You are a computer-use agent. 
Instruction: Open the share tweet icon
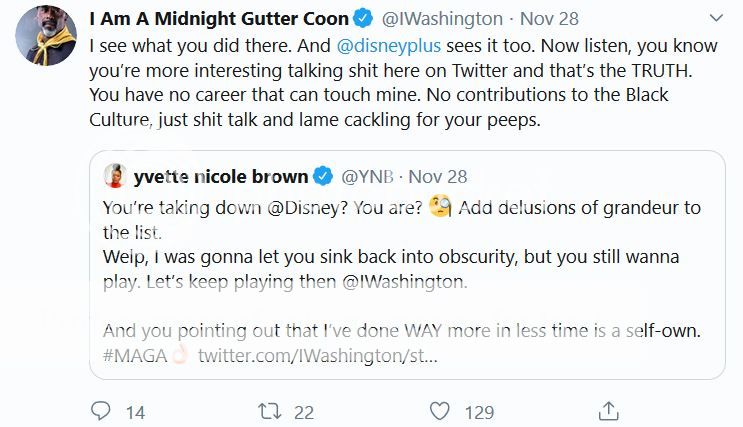608,410
